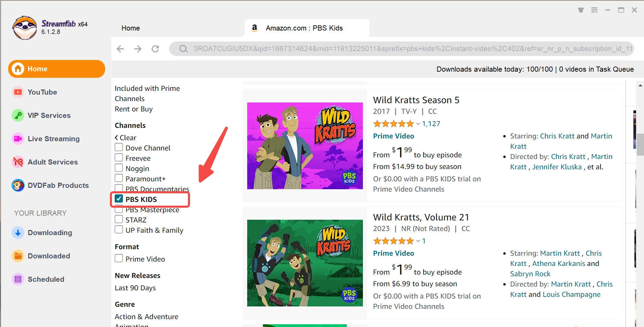Open the YouTube sidebar item

click(x=42, y=92)
